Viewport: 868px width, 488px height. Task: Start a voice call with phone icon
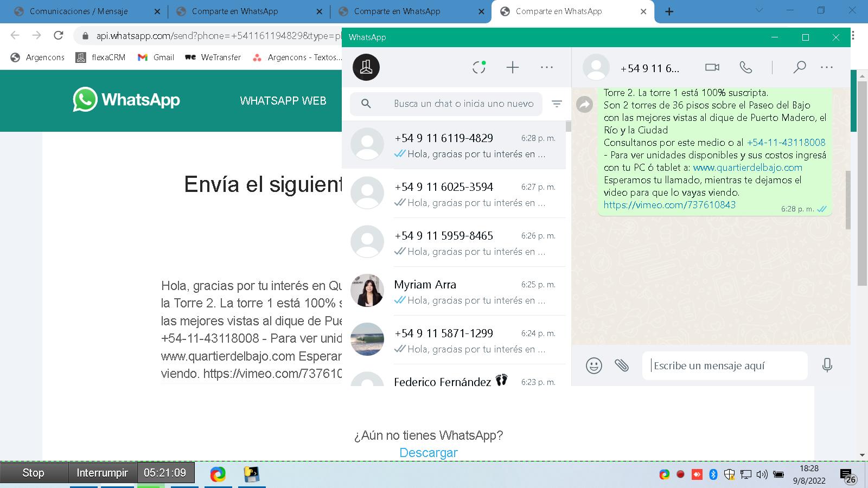pos(746,67)
